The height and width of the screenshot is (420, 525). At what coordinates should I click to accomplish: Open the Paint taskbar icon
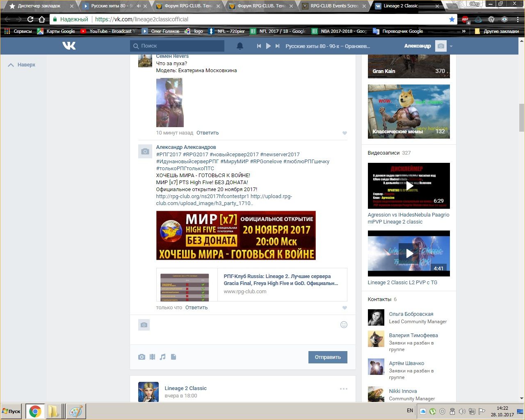pyautogui.click(x=76, y=411)
